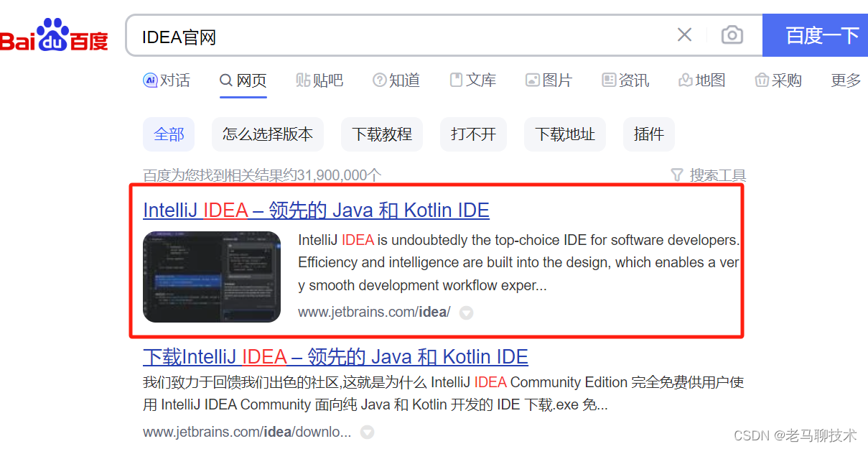Choose the 下载地址 filter chip
This screenshot has height=449, width=868.
click(x=565, y=134)
